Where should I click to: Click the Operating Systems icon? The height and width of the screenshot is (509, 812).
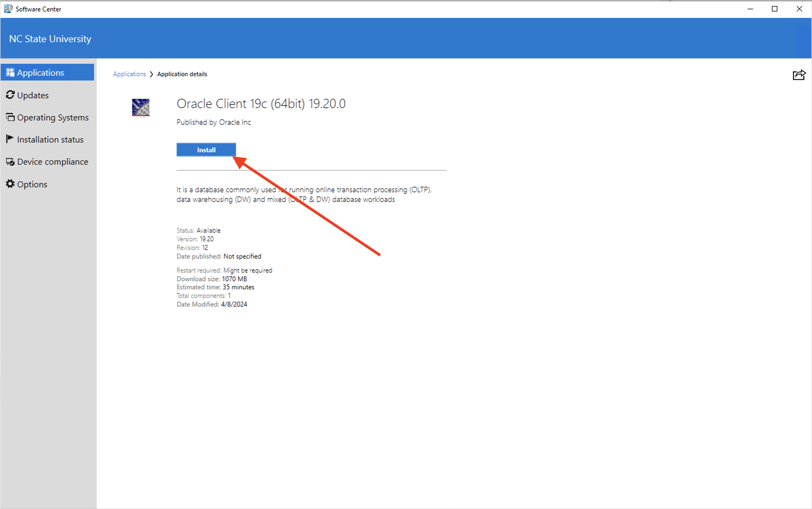click(10, 117)
